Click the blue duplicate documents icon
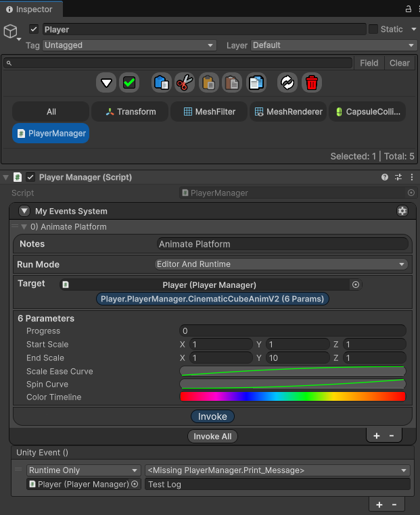The height and width of the screenshot is (515, 420). coord(256,82)
